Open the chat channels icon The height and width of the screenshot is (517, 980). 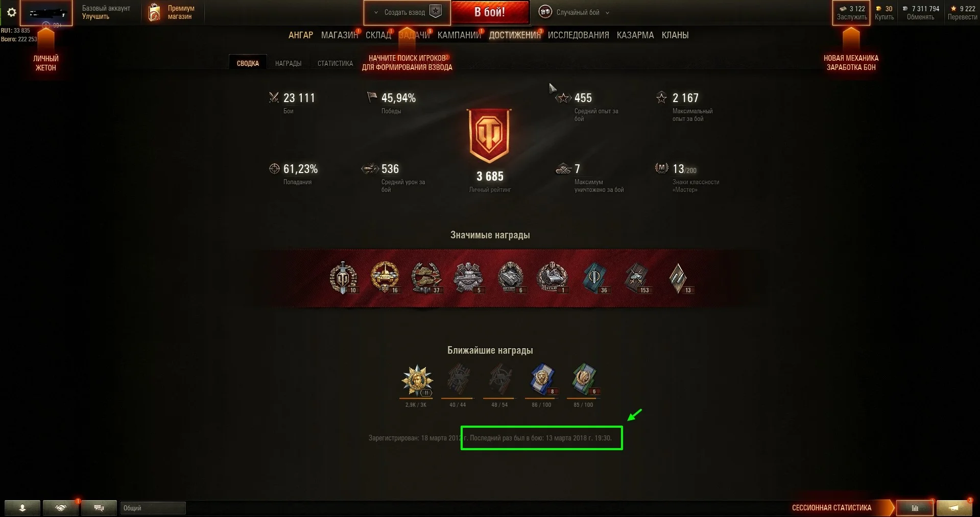pyautogui.click(x=99, y=508)
